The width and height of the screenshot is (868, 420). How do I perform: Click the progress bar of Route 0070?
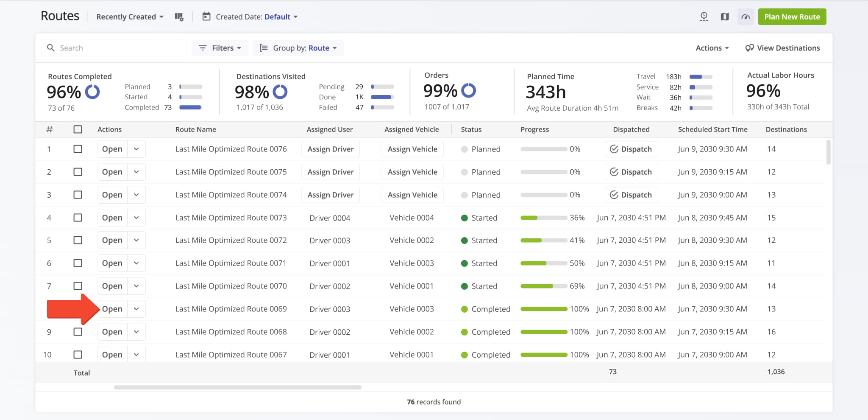click(544, 286)
